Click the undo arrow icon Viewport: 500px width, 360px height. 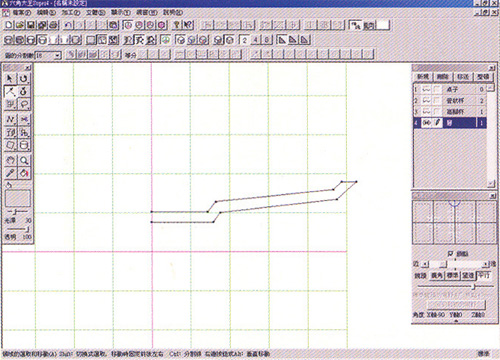pyautogui.click(x=68, y=25)
